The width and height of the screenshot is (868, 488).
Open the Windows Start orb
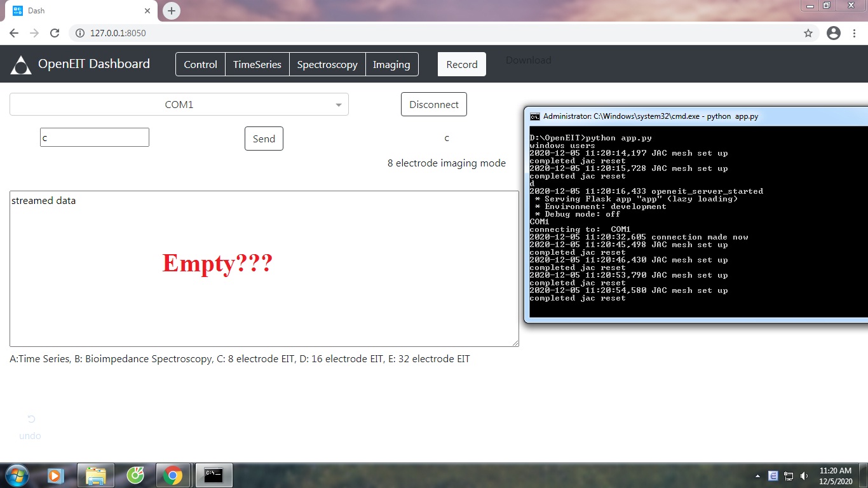point(16,475)
